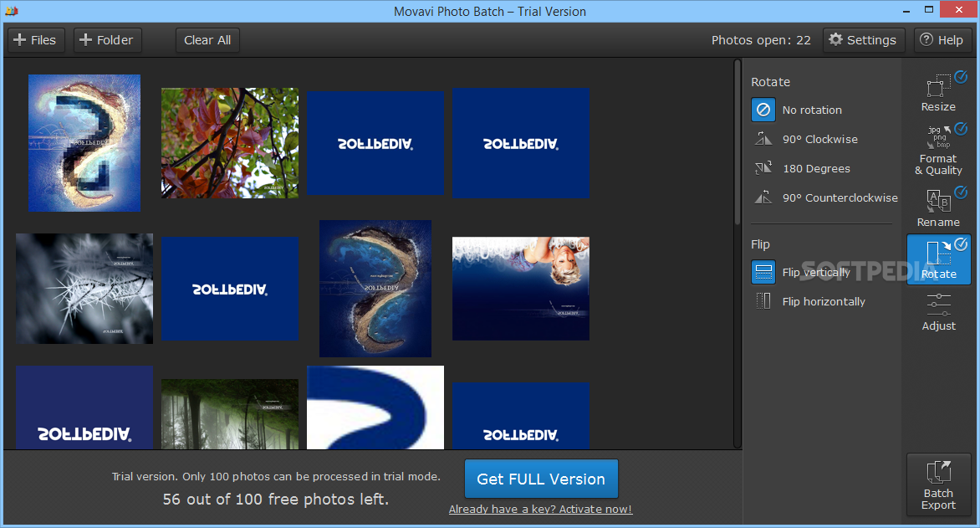
Task: Minimize the Movavi Photo Batch window
Action: (906, 11)
